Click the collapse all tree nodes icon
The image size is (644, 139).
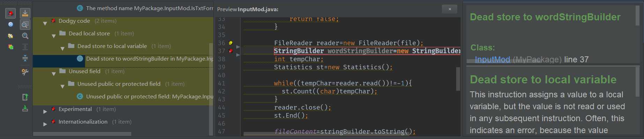(x=25, y=58)
